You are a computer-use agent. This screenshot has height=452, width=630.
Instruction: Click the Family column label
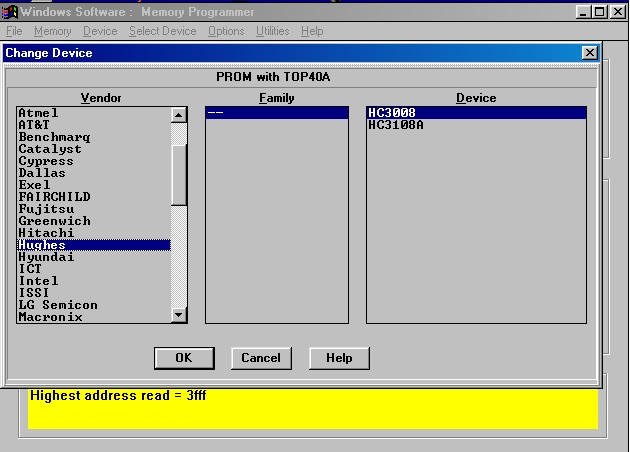coord(276,98)
